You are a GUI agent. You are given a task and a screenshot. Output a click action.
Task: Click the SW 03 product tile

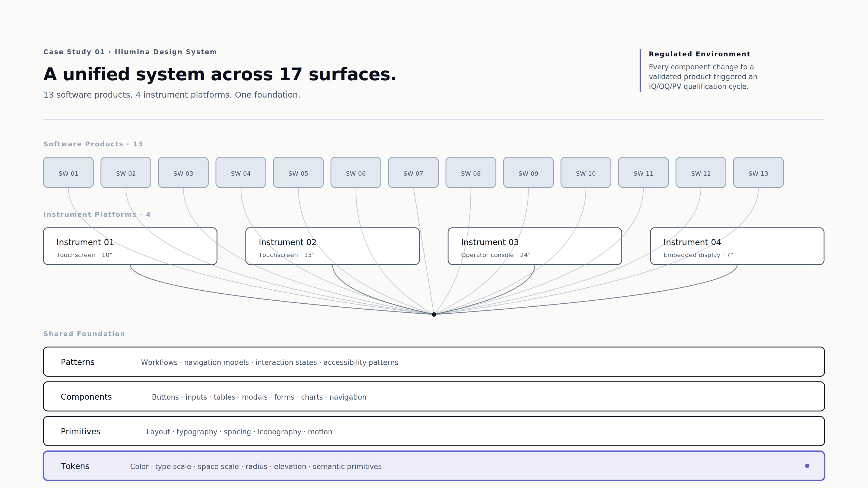(183, 172)
